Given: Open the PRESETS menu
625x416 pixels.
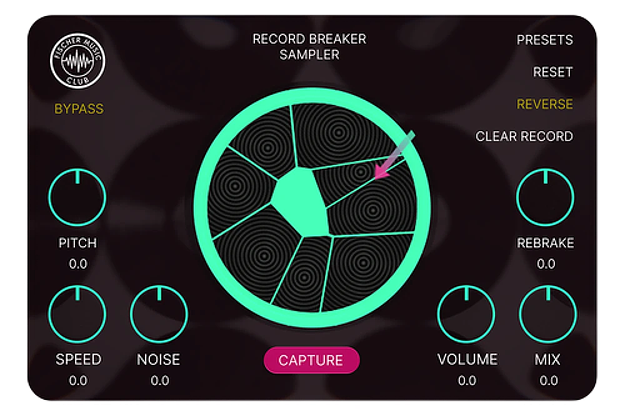Looking at the screenshot, I should pyautogui.click(x=544, y=40).
